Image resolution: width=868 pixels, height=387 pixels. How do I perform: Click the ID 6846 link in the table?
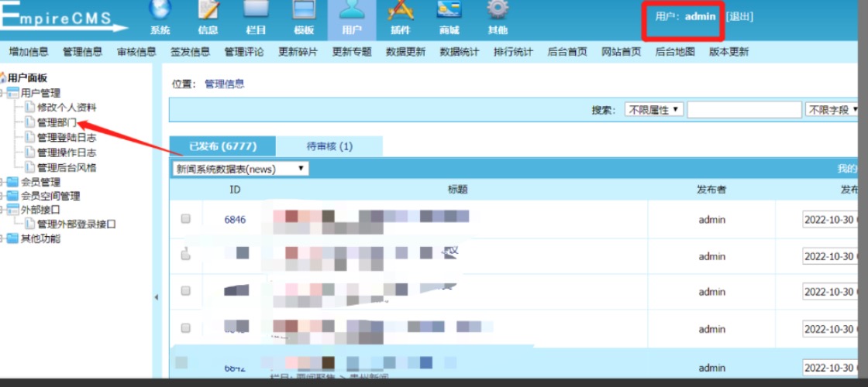pyautogui.click(x=235, y=220)
